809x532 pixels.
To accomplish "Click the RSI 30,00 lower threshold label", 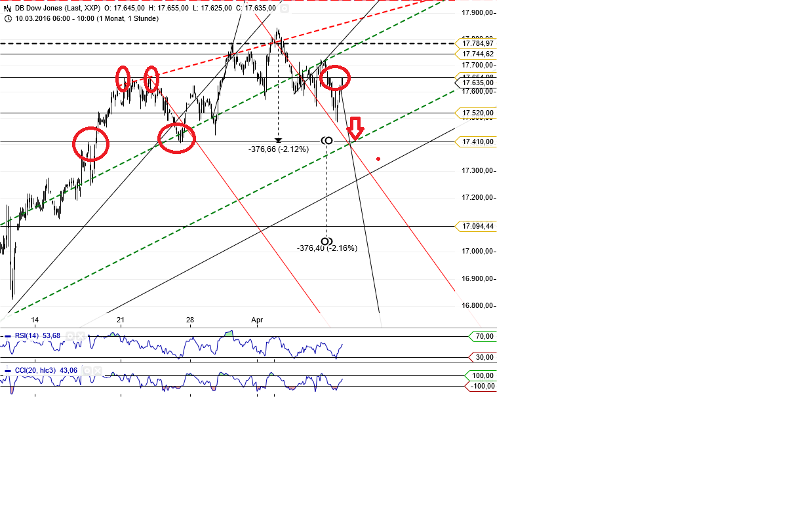I will (x=483, y=357).
